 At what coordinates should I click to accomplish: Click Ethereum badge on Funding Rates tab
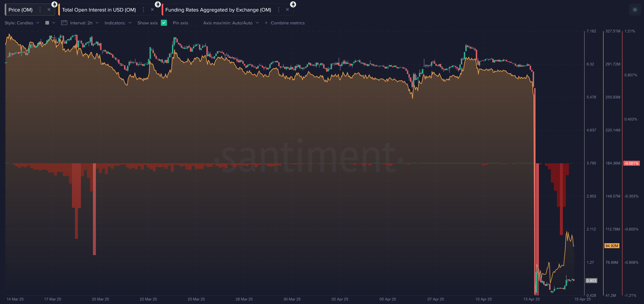coord(293,4)
